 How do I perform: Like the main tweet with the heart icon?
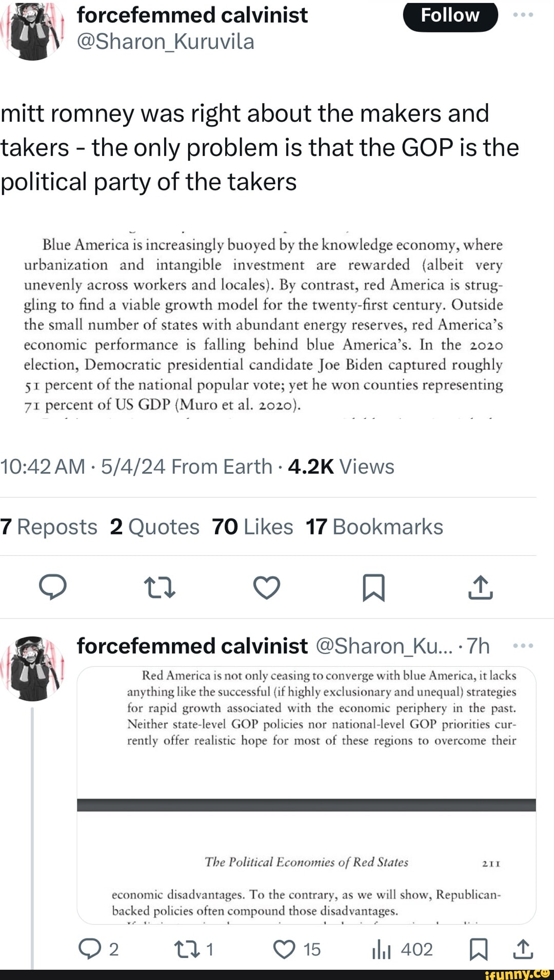point(267,587)
